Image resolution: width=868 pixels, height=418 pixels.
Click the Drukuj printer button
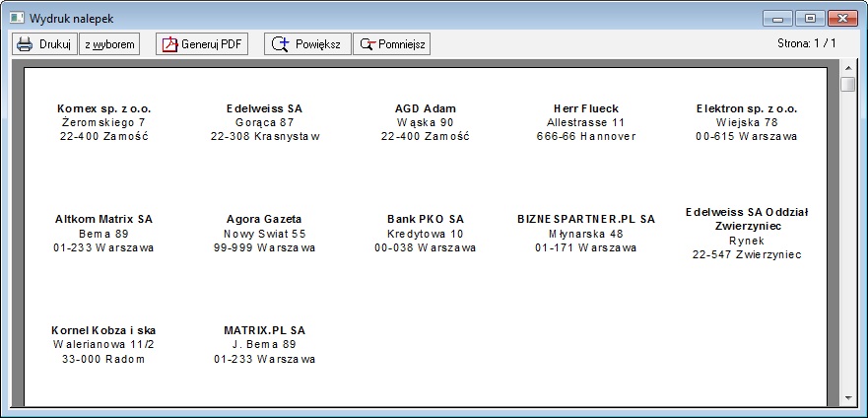(x=45, y=44)
